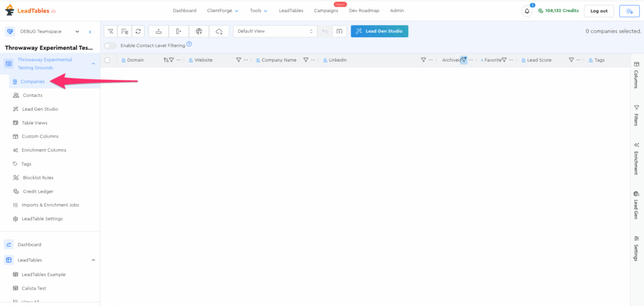Check the select-all rows checkbox
The width and height of the screenshot is (644, 306).
(x=108, y=60)
